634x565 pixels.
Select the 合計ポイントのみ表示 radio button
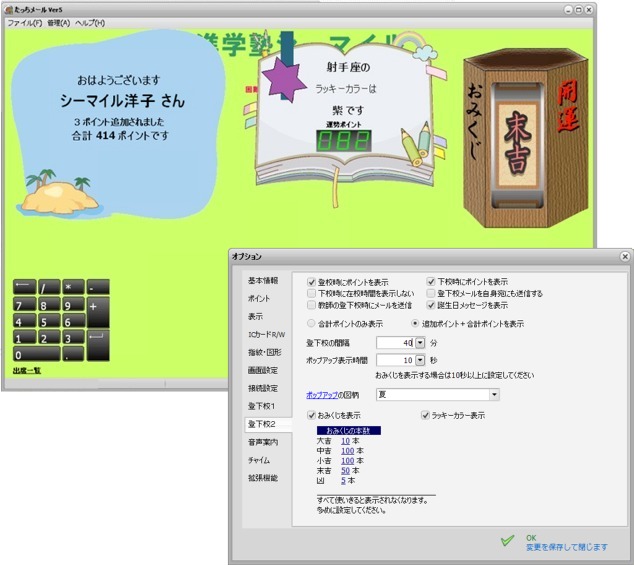coord(311,324)
